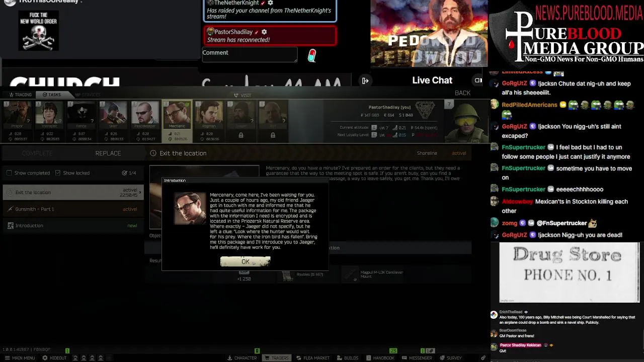Click the gear icon next to TheNetherKnight
The image size is (644, 362).
click(270, 3)
